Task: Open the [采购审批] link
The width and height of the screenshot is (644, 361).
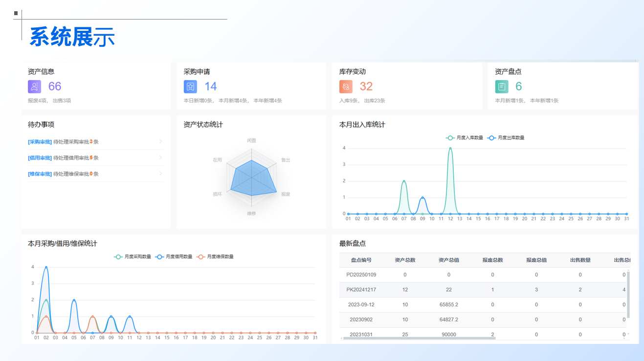Action: click(x=40, y=142)
